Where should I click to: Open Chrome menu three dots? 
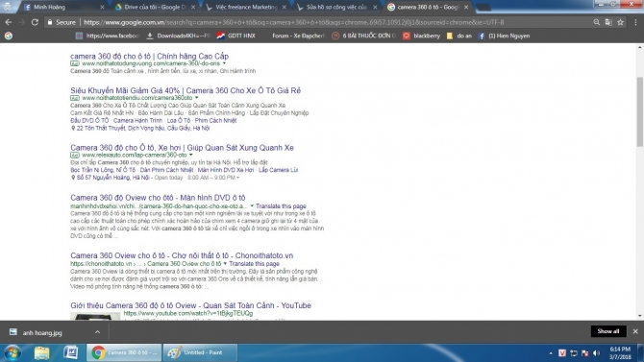[635, 23]
